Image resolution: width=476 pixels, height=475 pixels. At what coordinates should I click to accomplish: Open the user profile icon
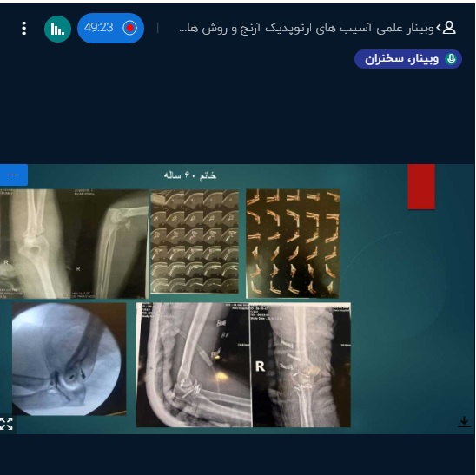[449, 28]
